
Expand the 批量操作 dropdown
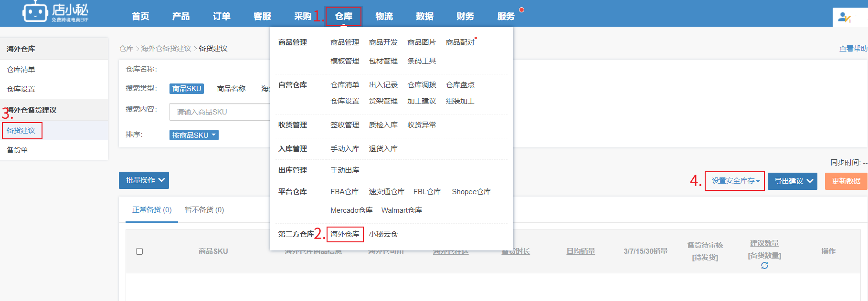pyautogui.click(x=144, y=180)
